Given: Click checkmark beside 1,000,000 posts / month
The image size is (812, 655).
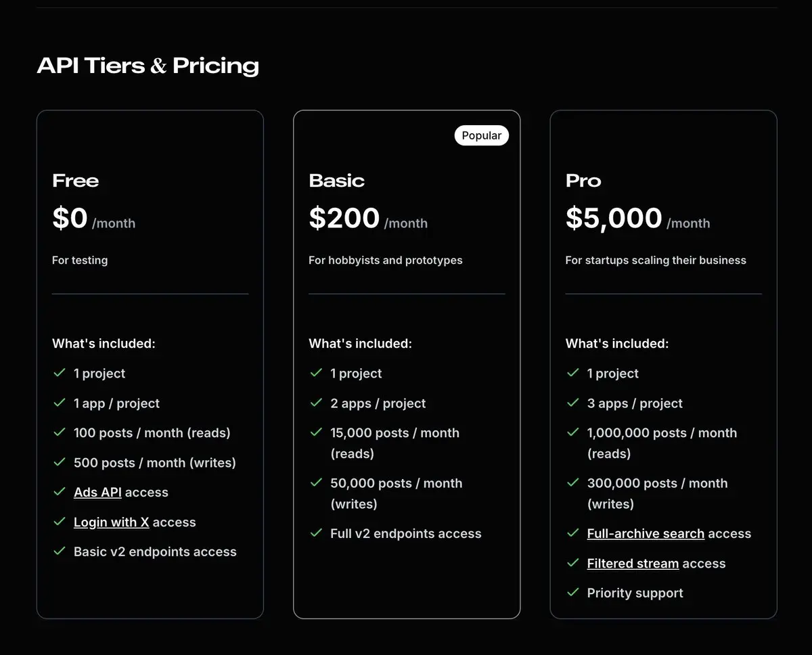Looking at the screenshot, I should (x=573, y=432).
